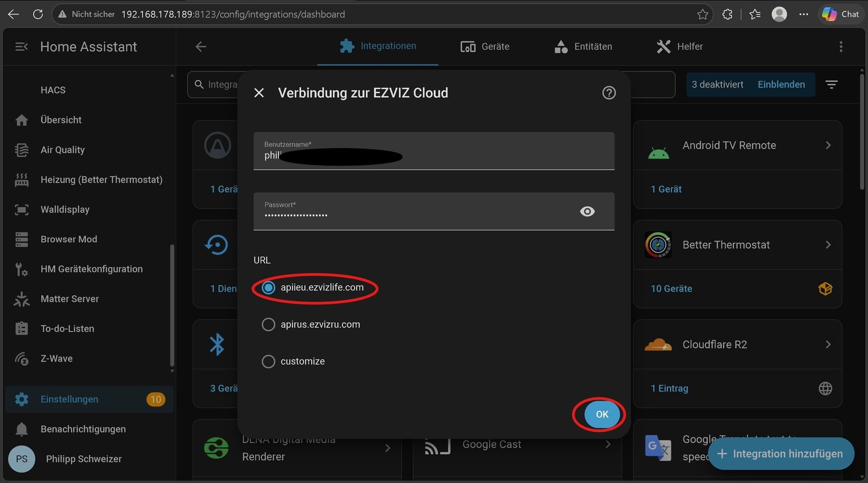
Task: Click the Google Cast icon
Action: (438, 446)
